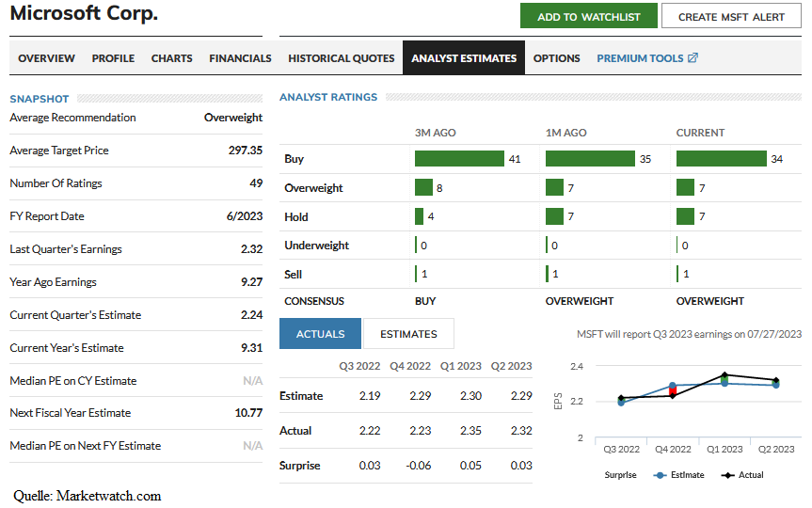The image size is (812, 508).
Task: Switch to the Estimates tab
Action: point(408,333)
